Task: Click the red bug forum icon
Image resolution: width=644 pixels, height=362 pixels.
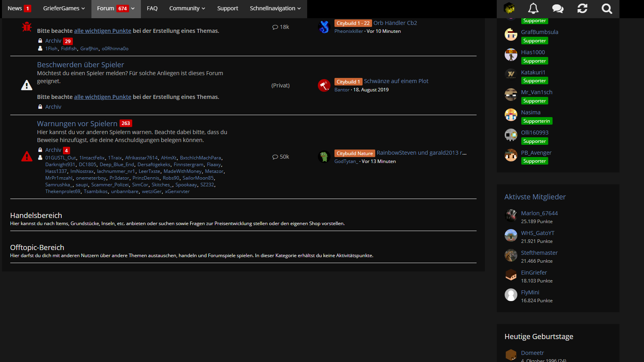Action: tap(27, 27)
